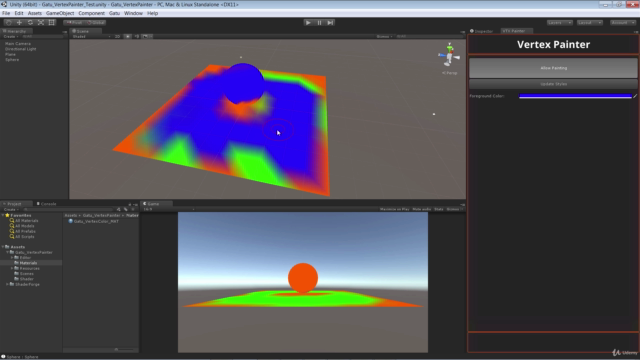
Task: Toggle the Scene 2D view button
Action: tap(118, 36)
